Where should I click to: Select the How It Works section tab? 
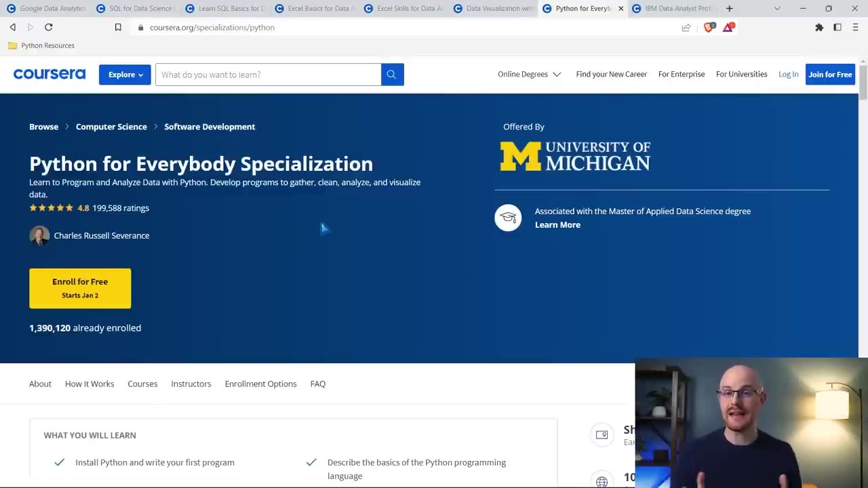coord(90,384)
